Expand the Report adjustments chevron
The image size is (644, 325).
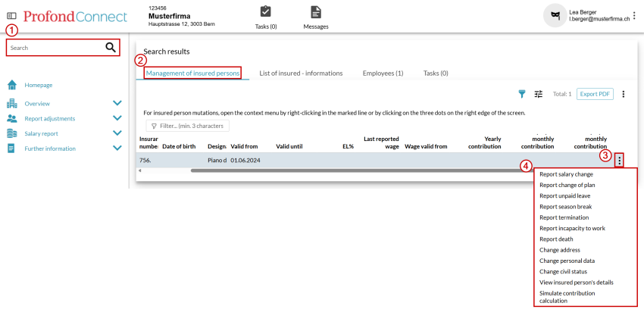[x=117, y=118]
